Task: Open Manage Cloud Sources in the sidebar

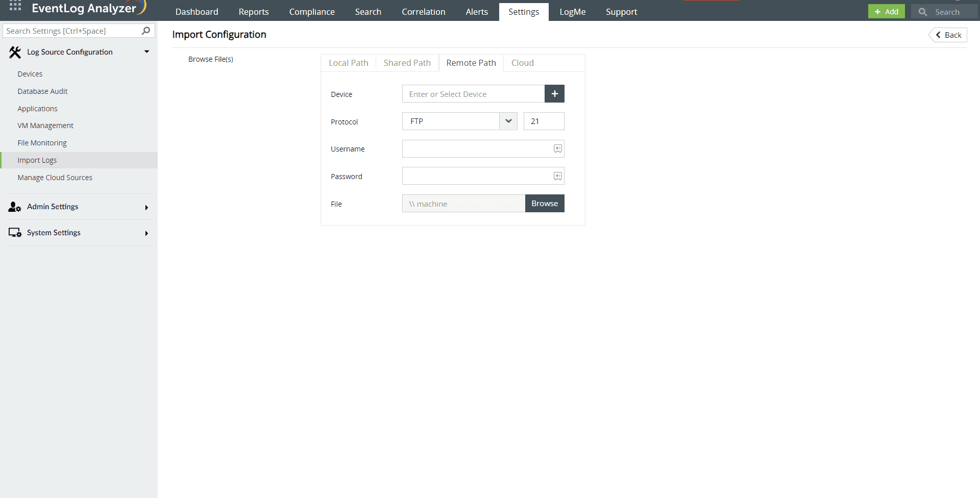Action: pos(55,178)
